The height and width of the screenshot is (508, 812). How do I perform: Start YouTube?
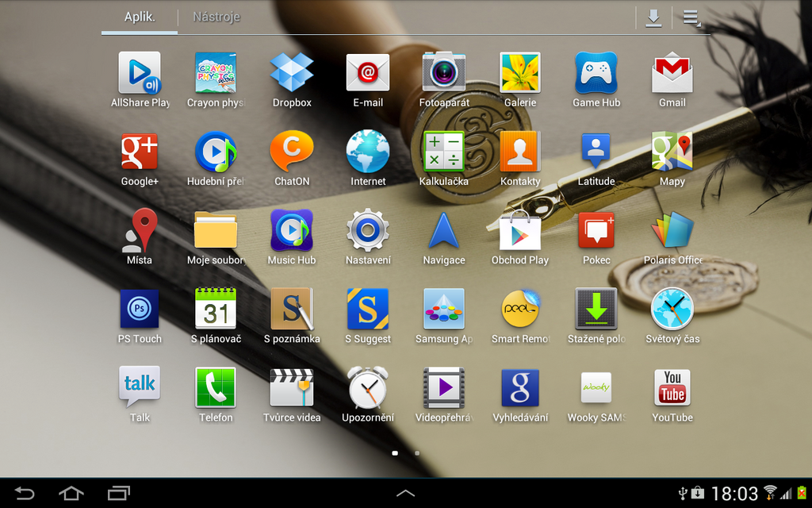point(672,387)
